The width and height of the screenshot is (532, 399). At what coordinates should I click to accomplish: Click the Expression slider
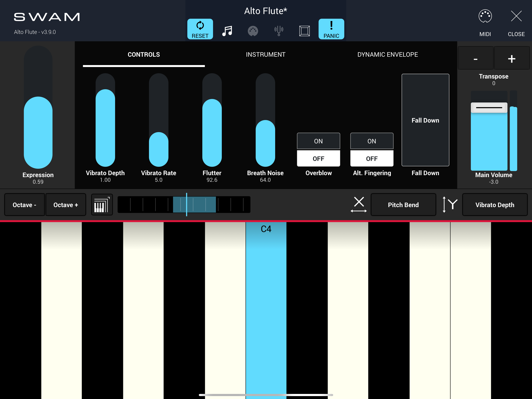[38, 107]
